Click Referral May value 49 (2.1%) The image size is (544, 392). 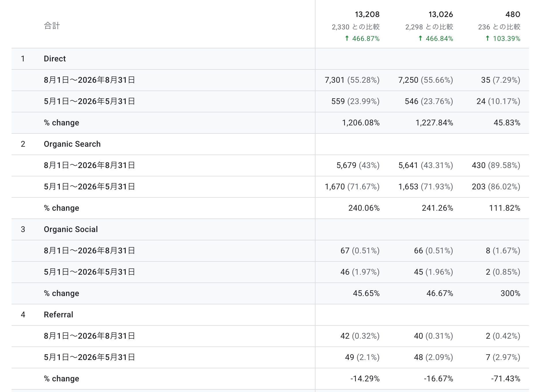coord(362,357)
